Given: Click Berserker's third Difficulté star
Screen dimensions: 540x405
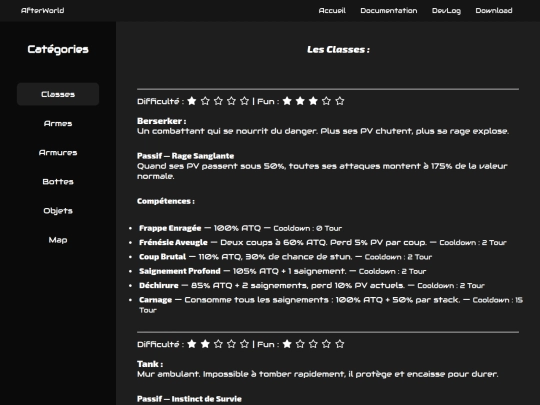Looking at the screenshot, I should pyautogui.click(x=218, y=101).
